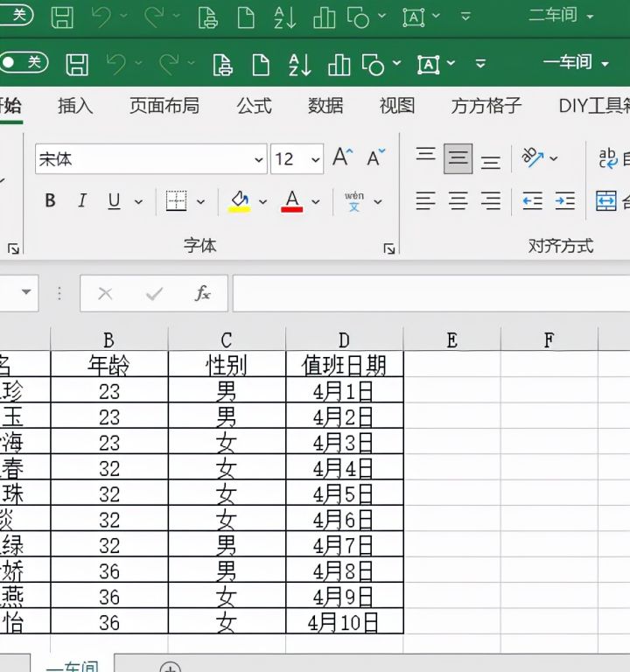The width and height of the screenshot is (630, 672).
Task: Expand font color palette
Action: [315, 201]
